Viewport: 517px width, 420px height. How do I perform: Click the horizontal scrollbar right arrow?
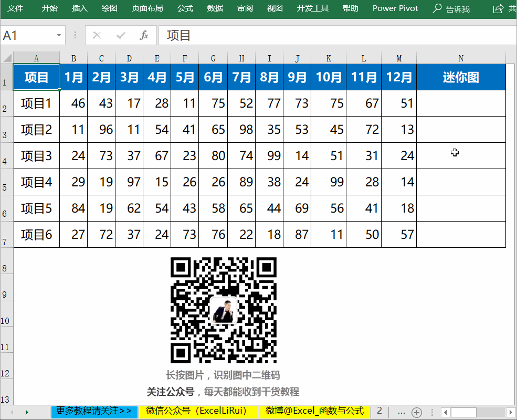510,413
